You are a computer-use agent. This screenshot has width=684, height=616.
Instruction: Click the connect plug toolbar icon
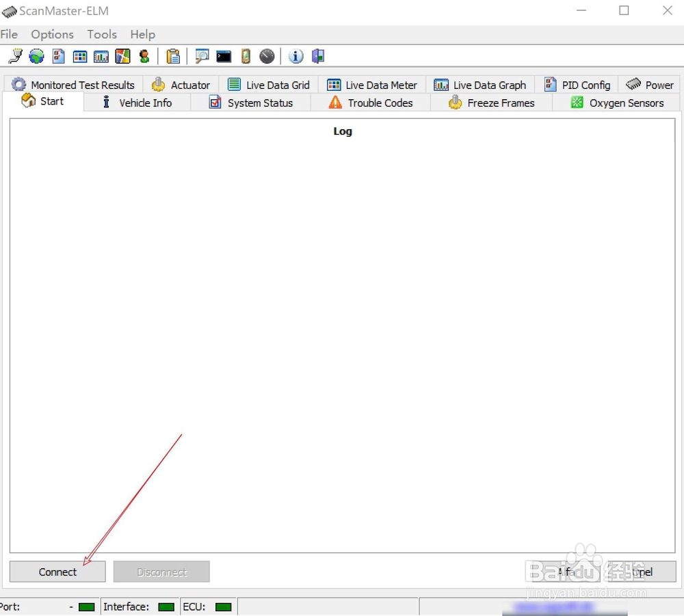pos(16,56)
